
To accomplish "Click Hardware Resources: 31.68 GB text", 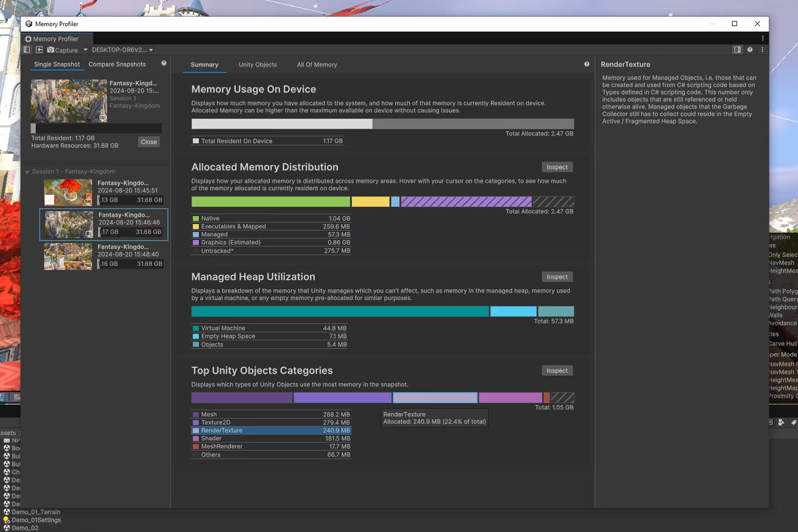I will (x=75, y=146).
